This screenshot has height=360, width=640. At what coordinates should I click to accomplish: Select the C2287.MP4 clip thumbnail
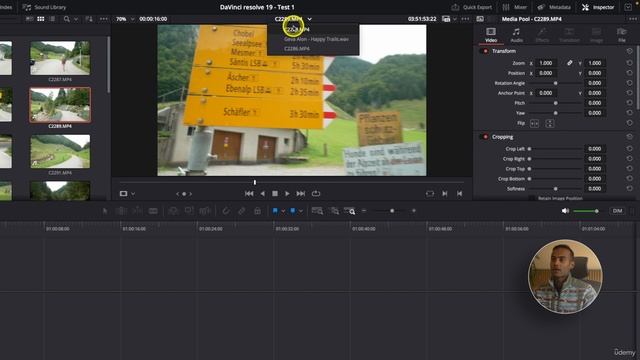click(x=60, y=58)
